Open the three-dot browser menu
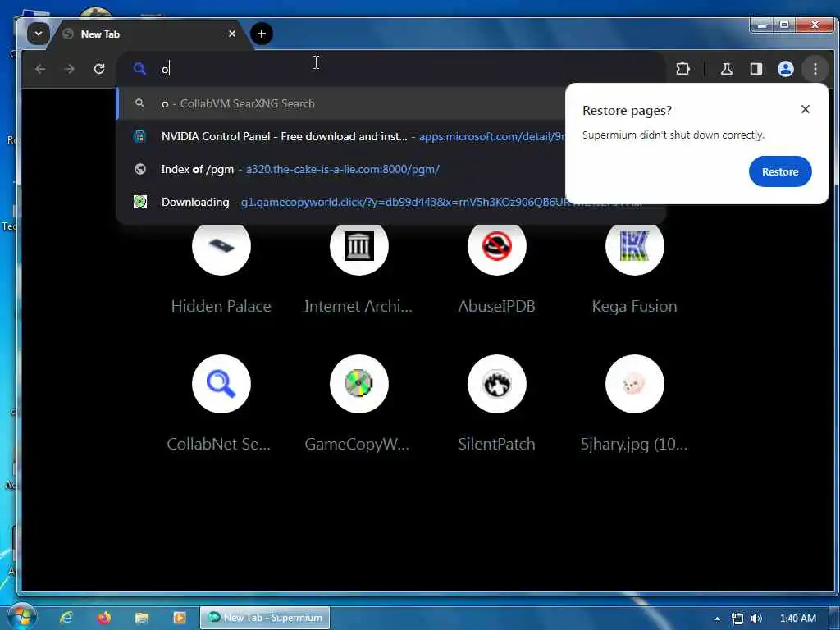 coord(815,69)
